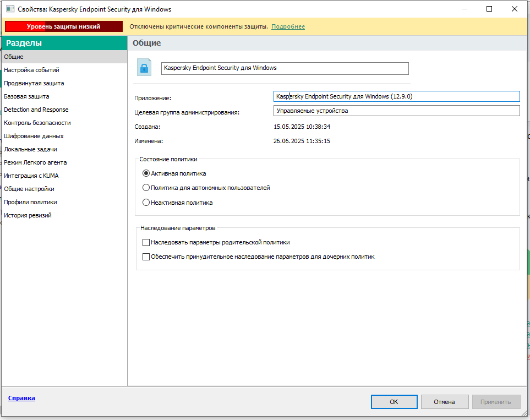The width and height of the screenshot is (530, 420).
Task: Select the Активная политика radio button
Action: click(146, 173)
